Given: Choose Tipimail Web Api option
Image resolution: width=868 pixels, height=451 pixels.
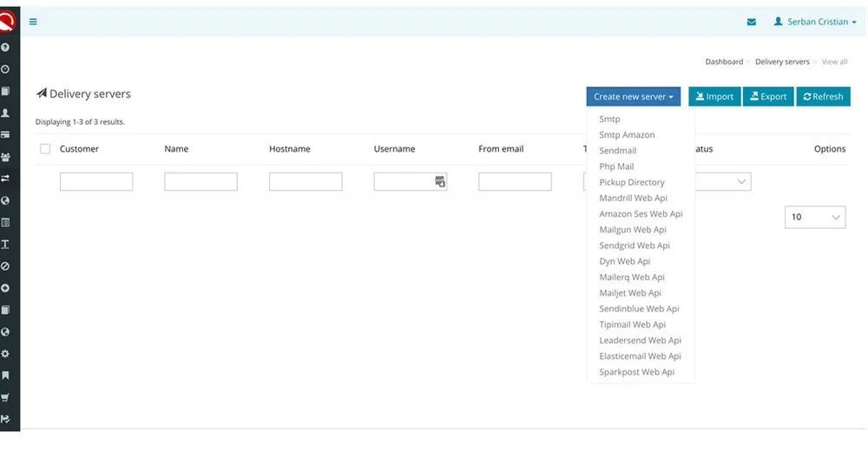Looking at the screenshot, I should (x=632, y=324).
